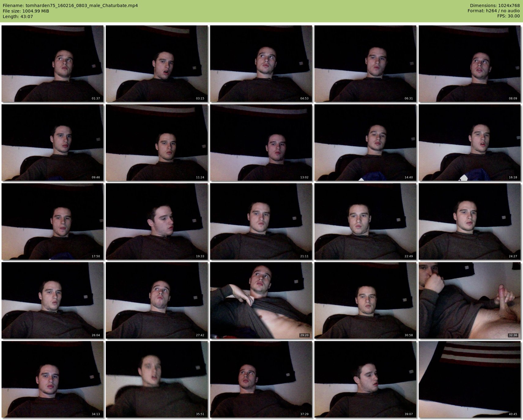The width and height of the screenshot is (523, 420).
Task: Select the frame at 34:13
Action: pos(53,379)
